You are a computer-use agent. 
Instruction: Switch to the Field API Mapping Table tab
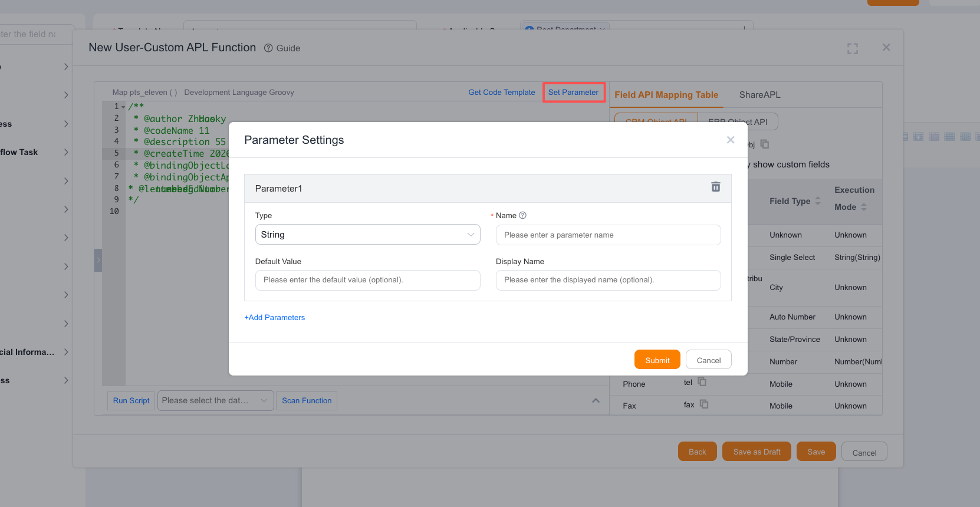pos(666,95)
